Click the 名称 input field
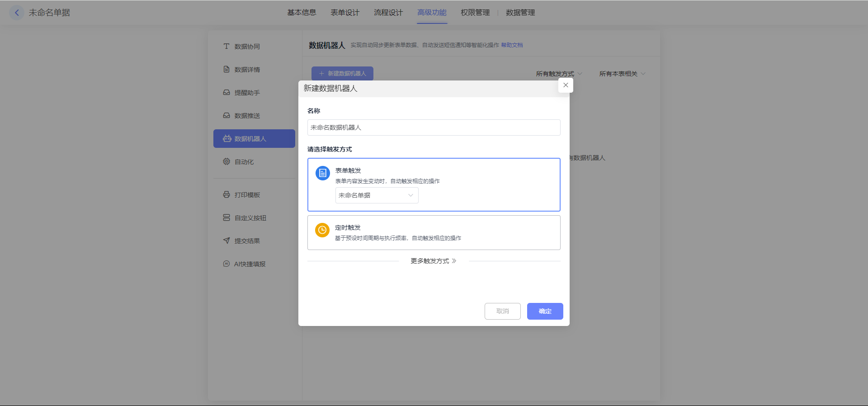This screenshot has height=406, width=868. [434, 127]
